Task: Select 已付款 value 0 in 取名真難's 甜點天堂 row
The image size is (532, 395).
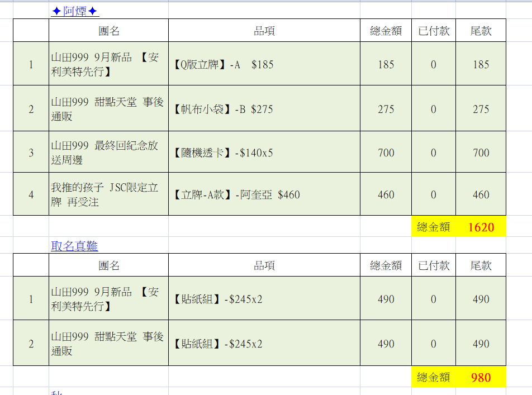Action: click(434, 343)
